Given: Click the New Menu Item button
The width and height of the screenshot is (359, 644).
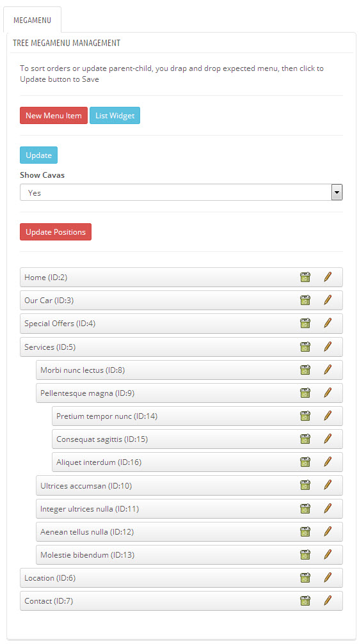Looking at the screenshot, I should pos(54,115).
